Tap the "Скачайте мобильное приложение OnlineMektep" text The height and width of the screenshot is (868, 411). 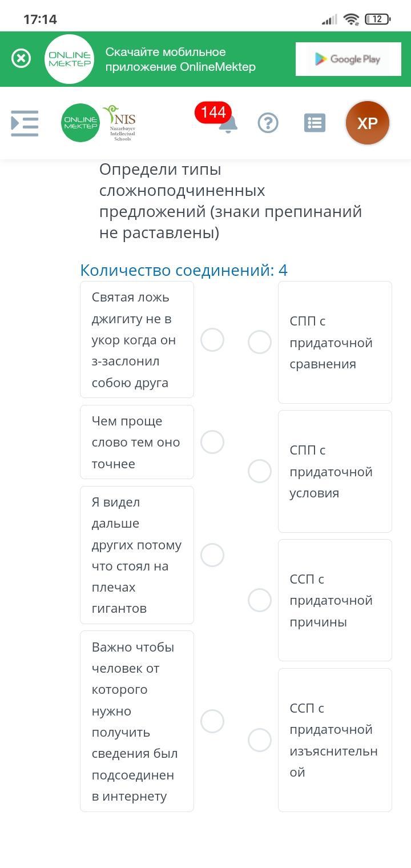pyautogui.click(x=180, y=59)
